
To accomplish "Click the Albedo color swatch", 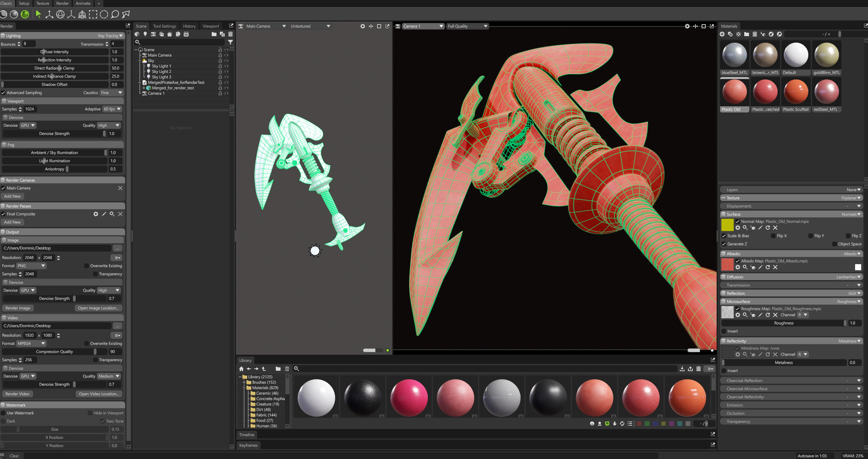I will tap(858, 267).
